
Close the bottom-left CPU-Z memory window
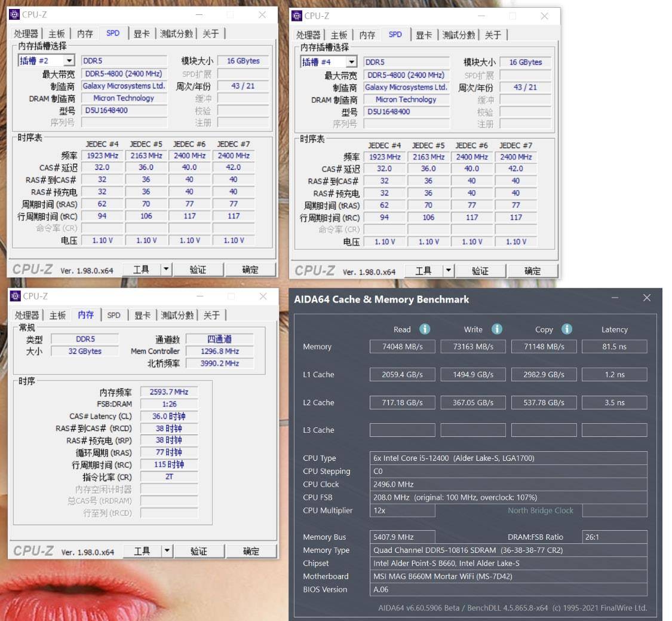263,296
